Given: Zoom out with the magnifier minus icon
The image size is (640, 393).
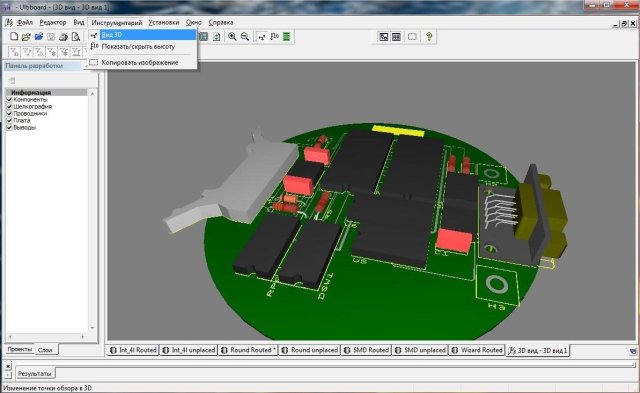Looking at the screenshot, I should (245, 37).
